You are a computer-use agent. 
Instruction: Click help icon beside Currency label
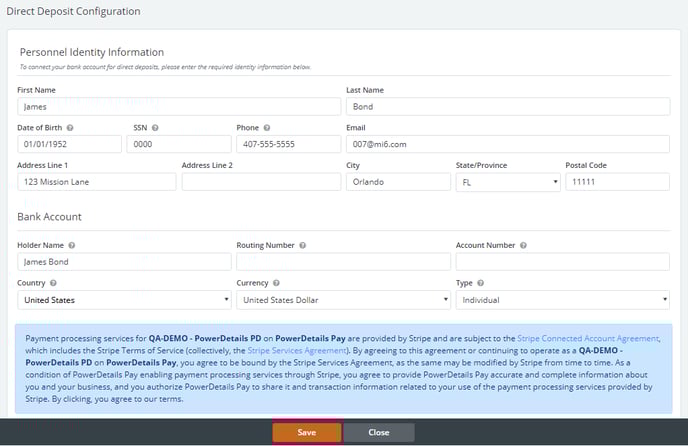point(276,283)
